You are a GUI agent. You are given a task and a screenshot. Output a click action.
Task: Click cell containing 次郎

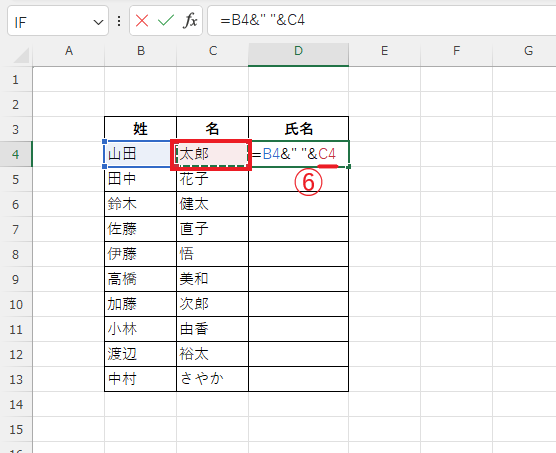tap(213, 304)
